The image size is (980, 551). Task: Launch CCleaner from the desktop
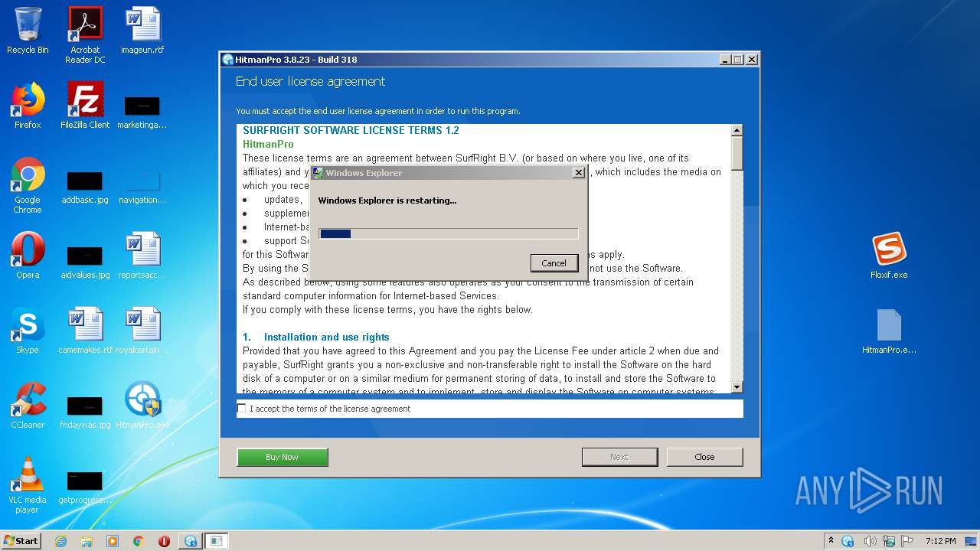pyautogui.click(x=28, y=406)
